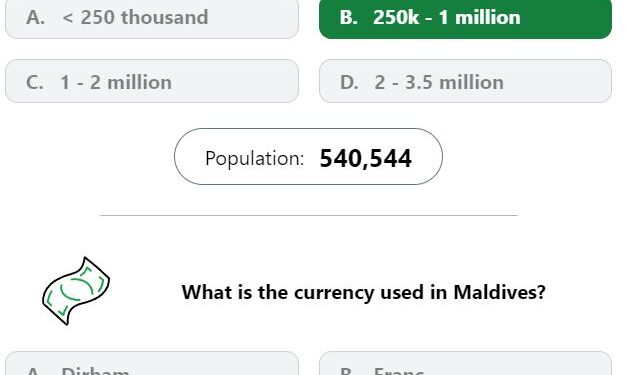Viewport: 627px width, 375px height.
Task: Click the green banknote currency icon
Action: pyautogui.click(x=76, y=291)
